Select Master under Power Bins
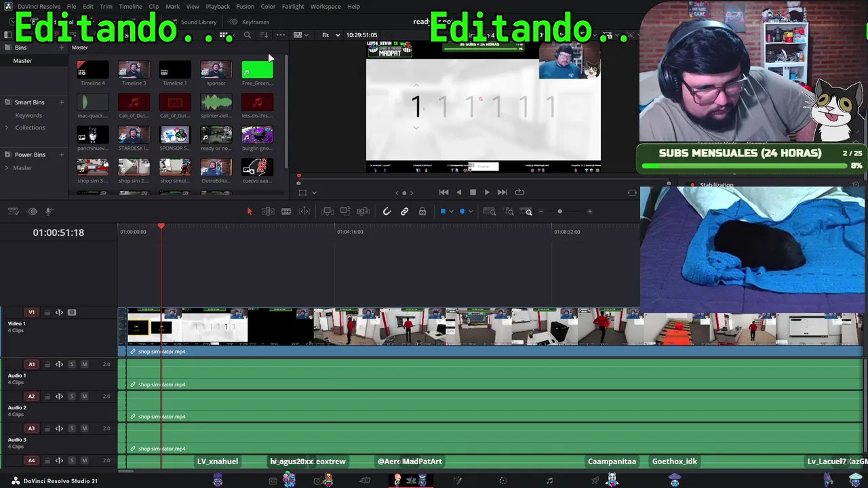This screenshot has height=488, width=868. click(22, 168)
